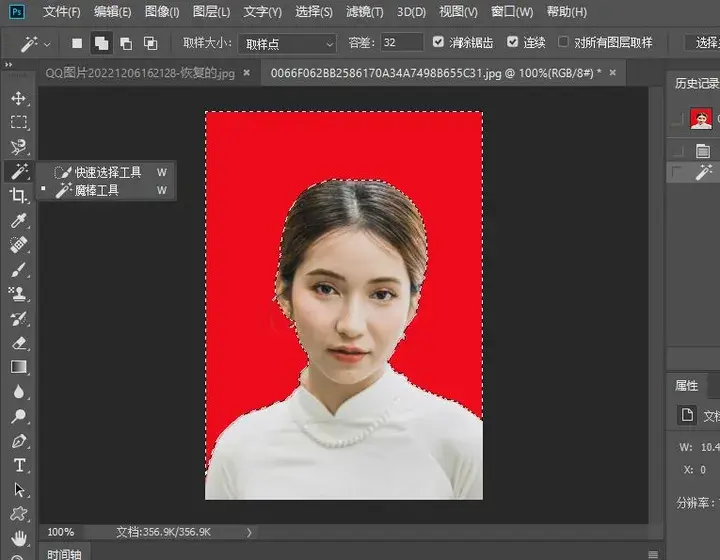Enable 对所有图层取样 checkbox
Screen dimensions: 720x560
pyautogui.click(x=564, y=43)
